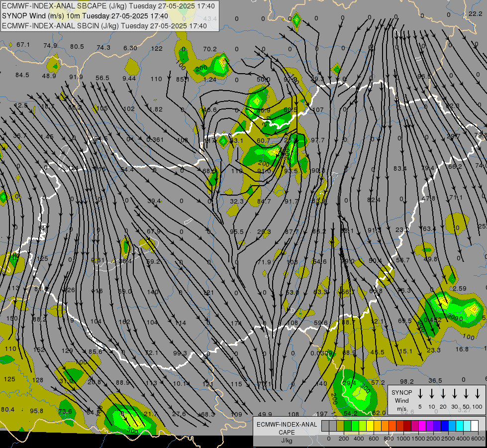Click the 16.8 map value
Viewport: 487px width, 448px height.
tap(462, 349)
